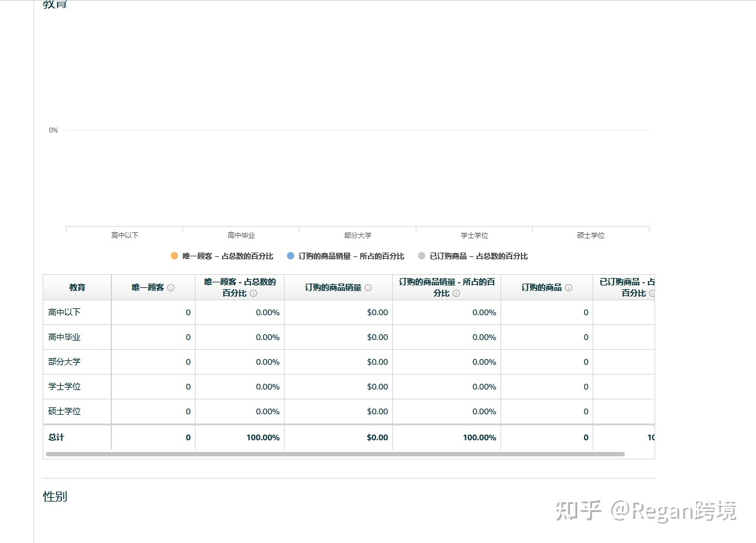Select the 高中毕业 row label in table
This screenshot has height=543, width=756.
[x=64, y=337]
